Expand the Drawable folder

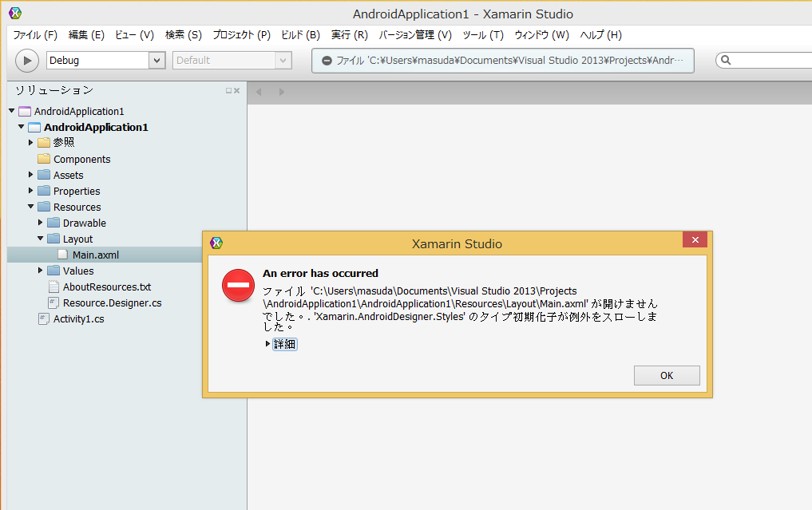pyautogui.click(x=41, y=223)
